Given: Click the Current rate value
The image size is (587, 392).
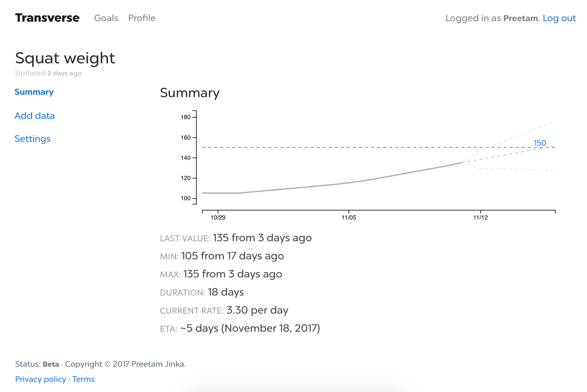Looking at the screenshot, I should click(x=257, y=310).
